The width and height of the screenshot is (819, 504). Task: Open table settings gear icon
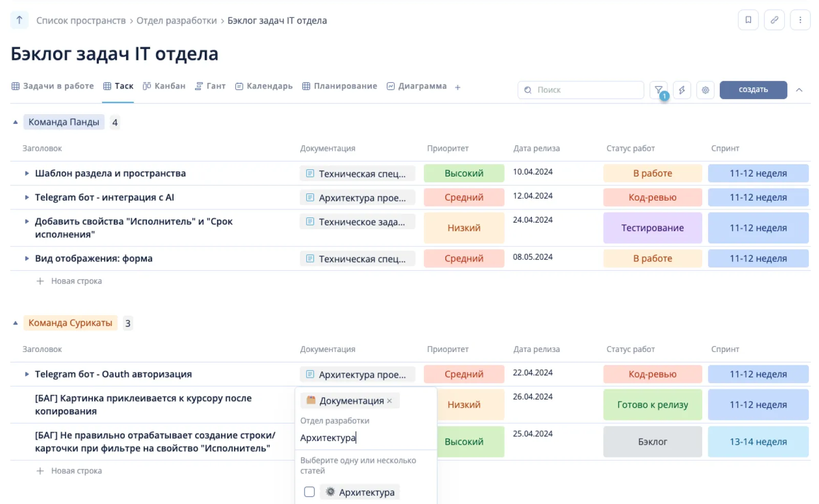click(705, 90)
